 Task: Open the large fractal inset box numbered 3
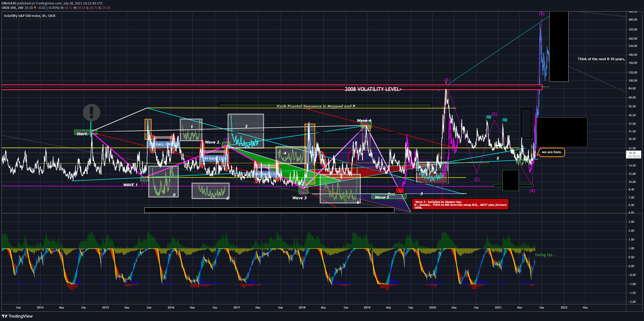[246, 131]
